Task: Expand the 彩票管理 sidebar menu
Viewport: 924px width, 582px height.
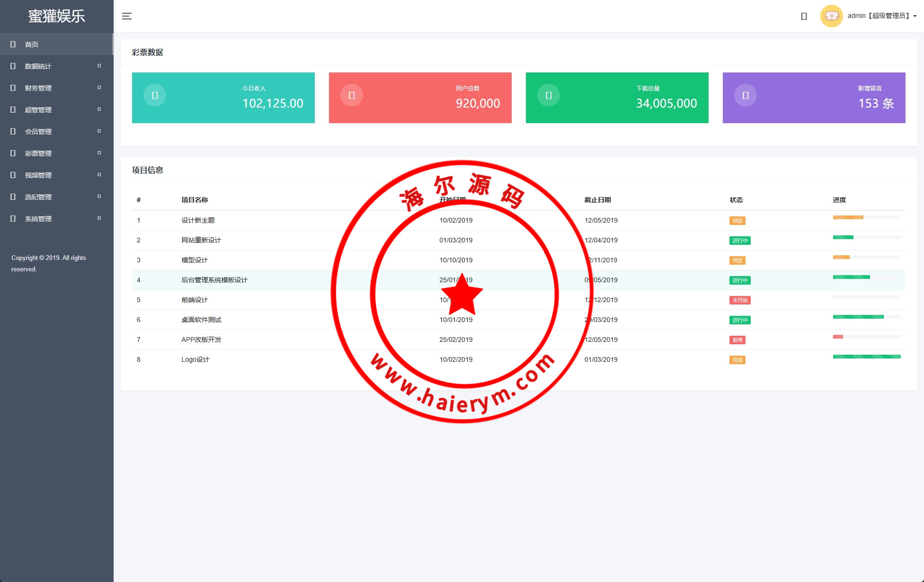Action: click(x=38, y=153)
